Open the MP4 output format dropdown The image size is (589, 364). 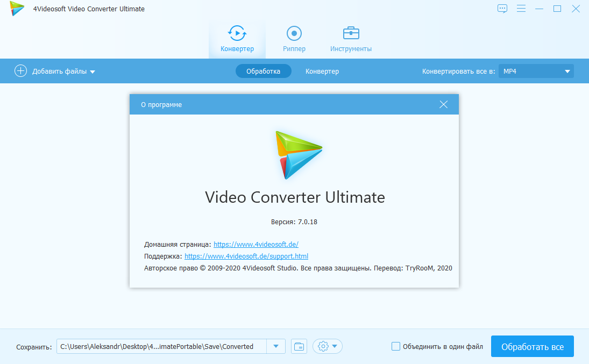[x=536, y=71]
